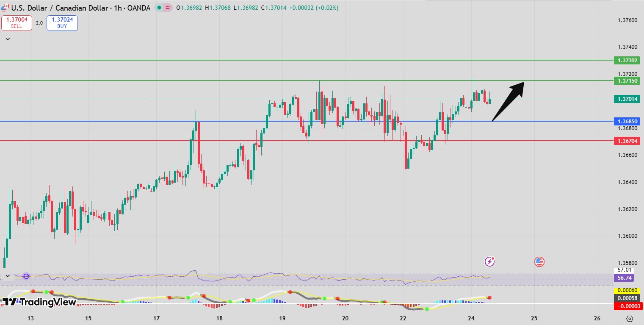Collapse the legend chevron below SELL button
Image resolution: width=644 pixels, height=325 pixels.
8,39
